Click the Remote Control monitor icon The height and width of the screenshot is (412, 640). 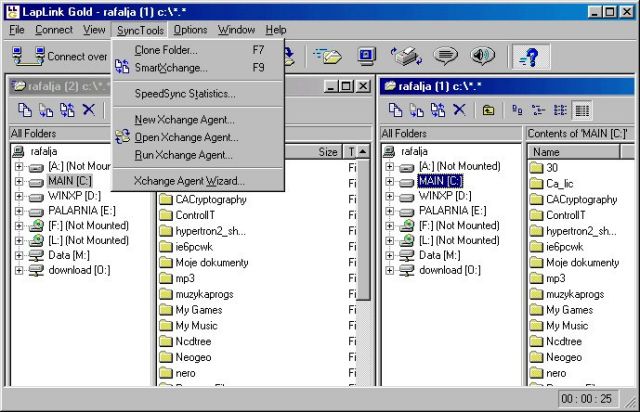[366, 56]
